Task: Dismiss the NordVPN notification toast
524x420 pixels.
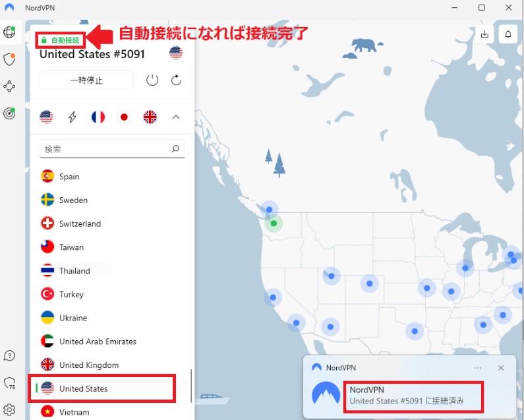Action: 501,368
